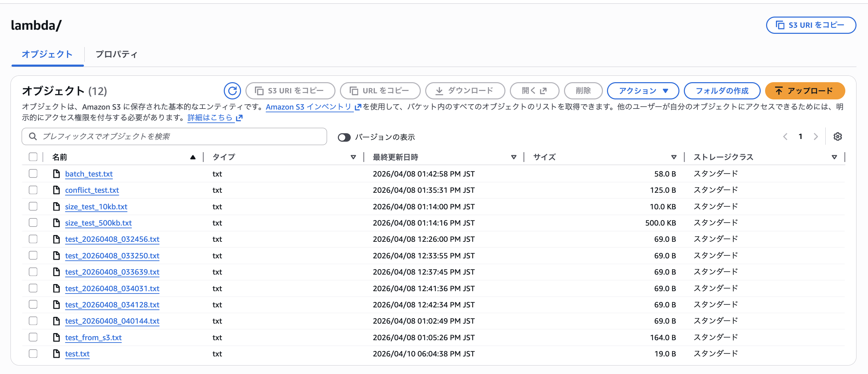Click the 名前 column ascending sort triangle
The height and width of the screenshot is (374, 868).
pyautogui.click(x=193, y=157)
